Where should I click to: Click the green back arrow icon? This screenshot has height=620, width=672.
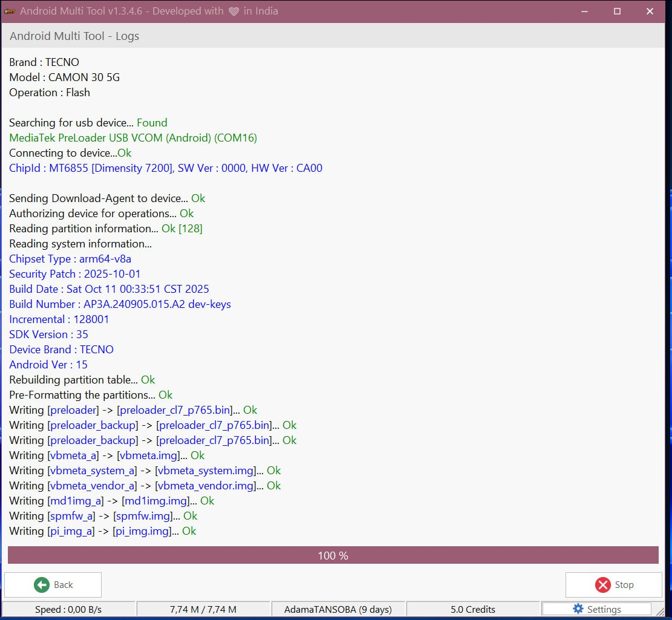tap(42, 585)
